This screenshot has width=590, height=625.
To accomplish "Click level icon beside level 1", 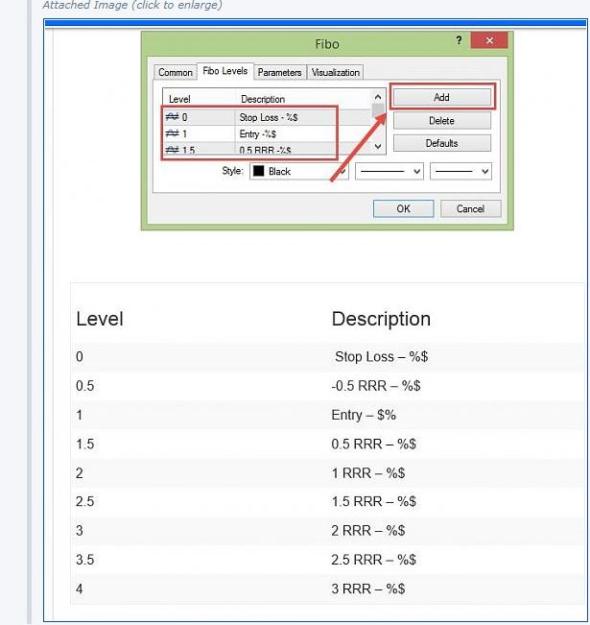I will tap(172, 134).
